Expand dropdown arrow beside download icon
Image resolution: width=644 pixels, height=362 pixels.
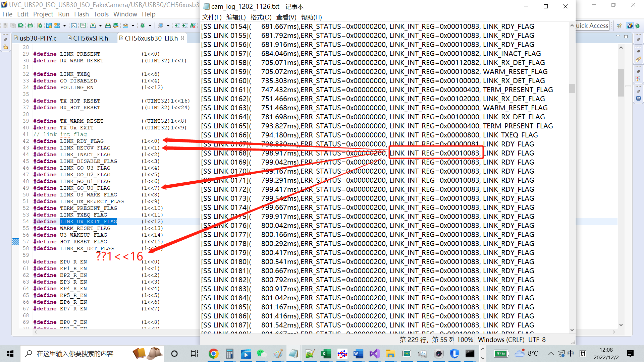click(100, 25)
